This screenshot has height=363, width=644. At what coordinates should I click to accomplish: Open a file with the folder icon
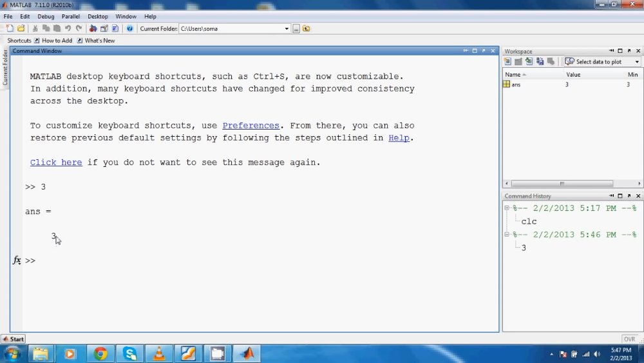[21, 28]
